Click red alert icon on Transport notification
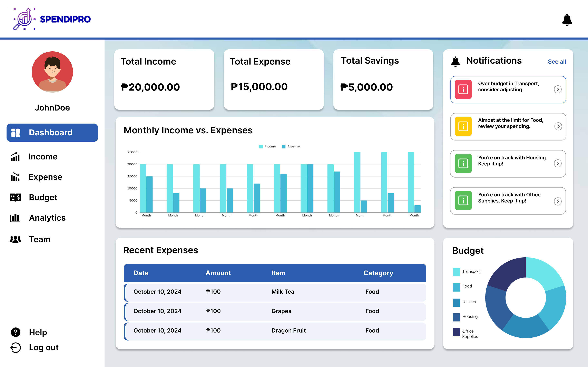The image size is (588, 367). (463, 89)
